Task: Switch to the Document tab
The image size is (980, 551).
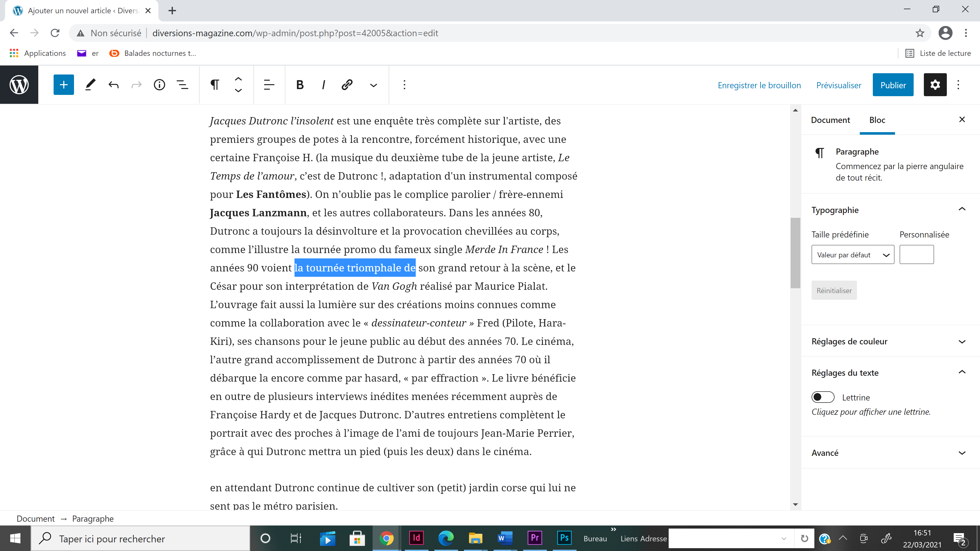Action: tap(830, 120)
